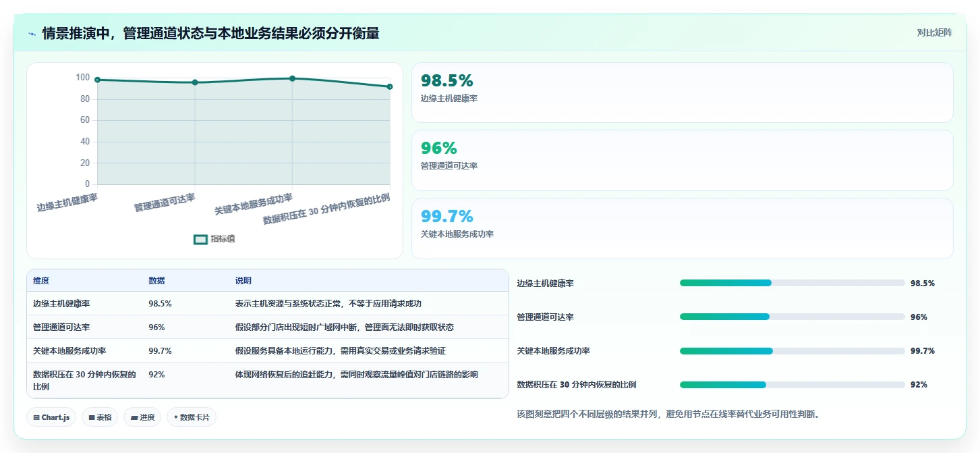Click the 边缘主机健康率 card label

449,99
